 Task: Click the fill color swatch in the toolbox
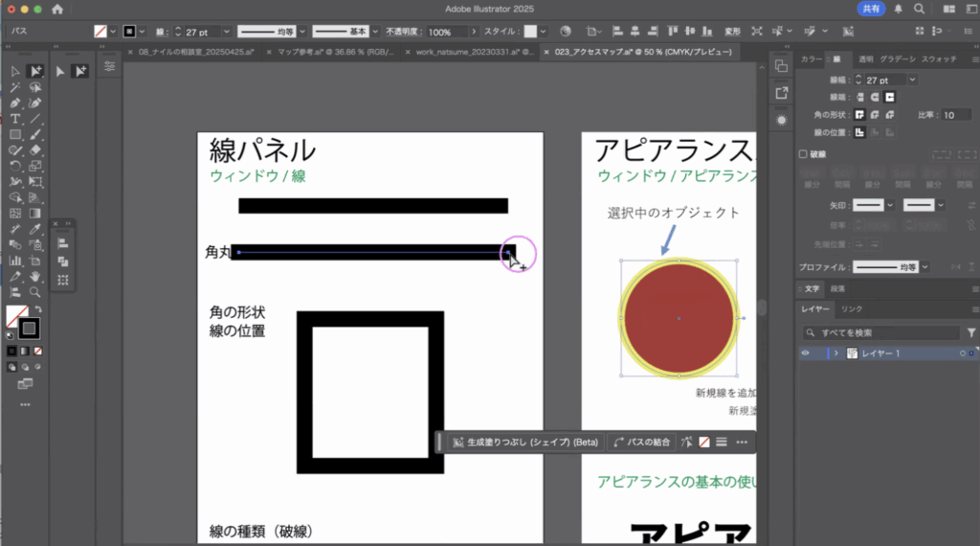point(16,316)
